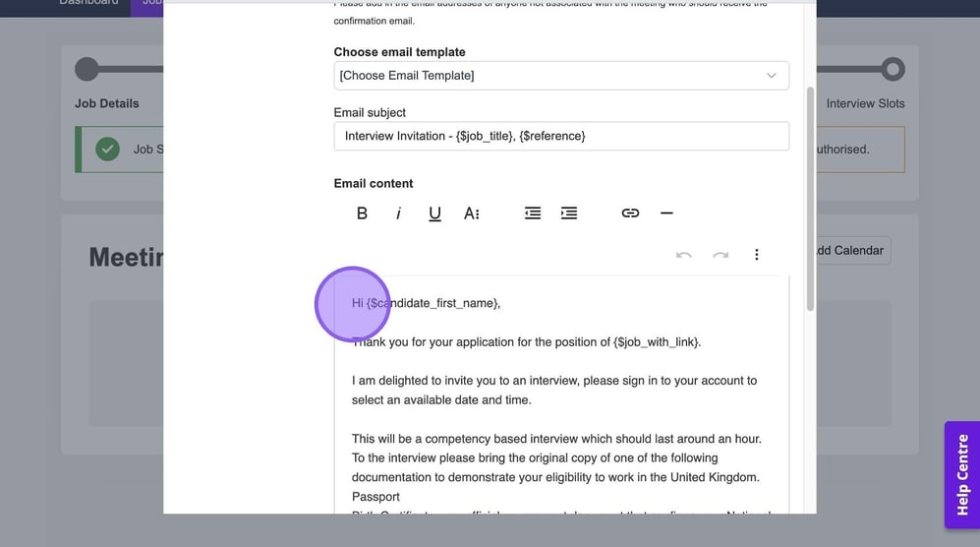
Task: Toggle underline formatting in editor
Action: coord(434,213)
